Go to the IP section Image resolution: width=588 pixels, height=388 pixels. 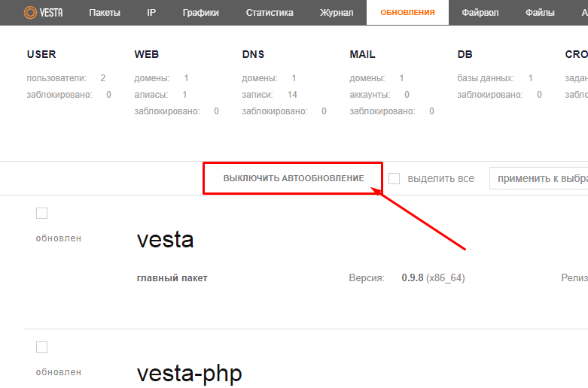[x=151, y=13]
